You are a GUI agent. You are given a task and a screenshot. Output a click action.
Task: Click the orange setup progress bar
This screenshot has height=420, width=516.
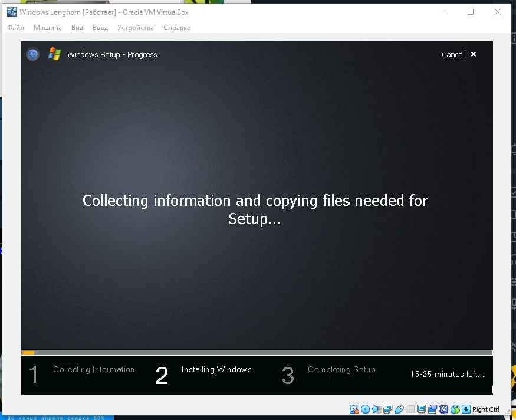tap(28, 353)
